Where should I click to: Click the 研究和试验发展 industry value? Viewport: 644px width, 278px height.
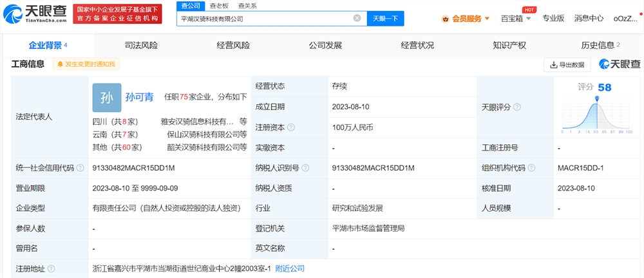tap(357, 208)
